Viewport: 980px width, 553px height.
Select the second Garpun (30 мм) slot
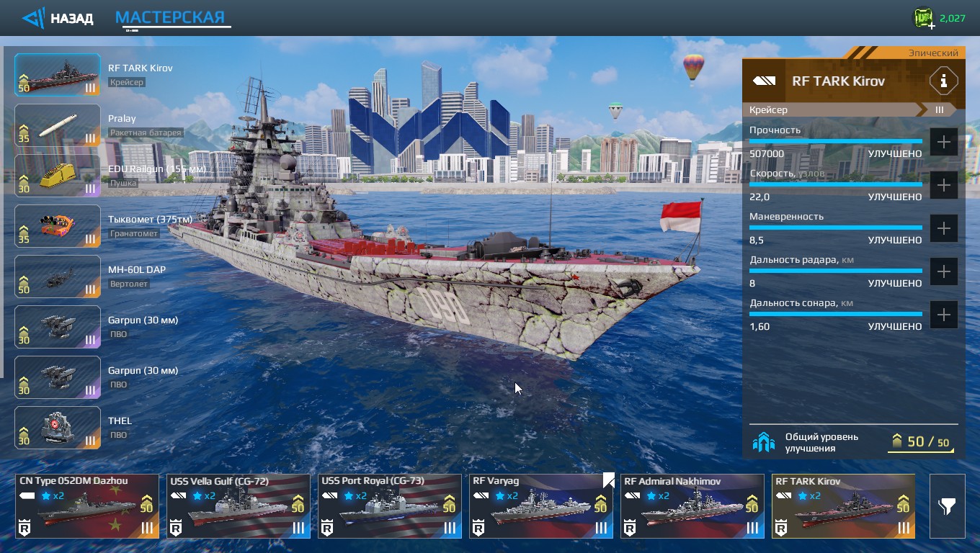[x=58, y=377]
